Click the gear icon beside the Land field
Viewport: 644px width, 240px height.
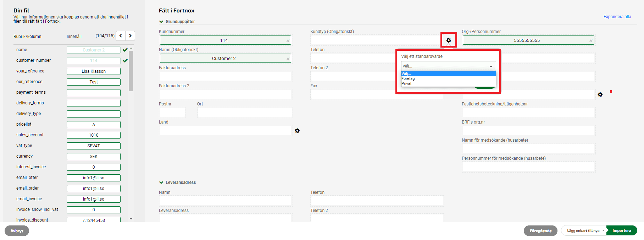click(297, 131)
